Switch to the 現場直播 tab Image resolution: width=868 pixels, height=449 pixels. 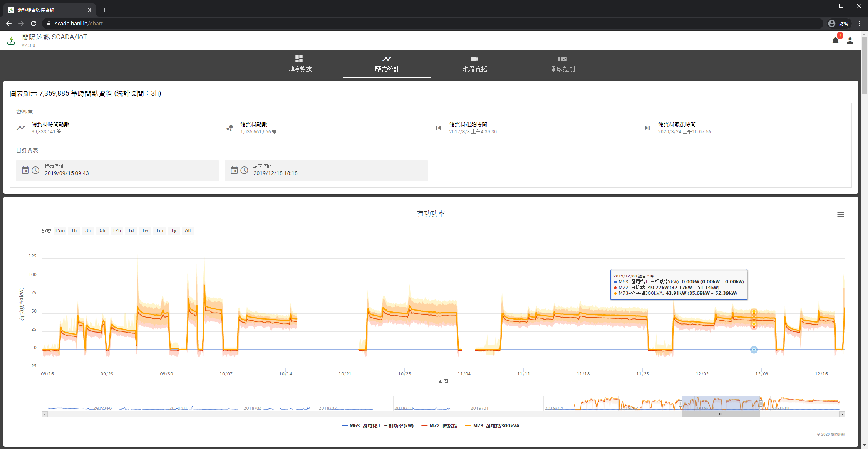[474, 64]
